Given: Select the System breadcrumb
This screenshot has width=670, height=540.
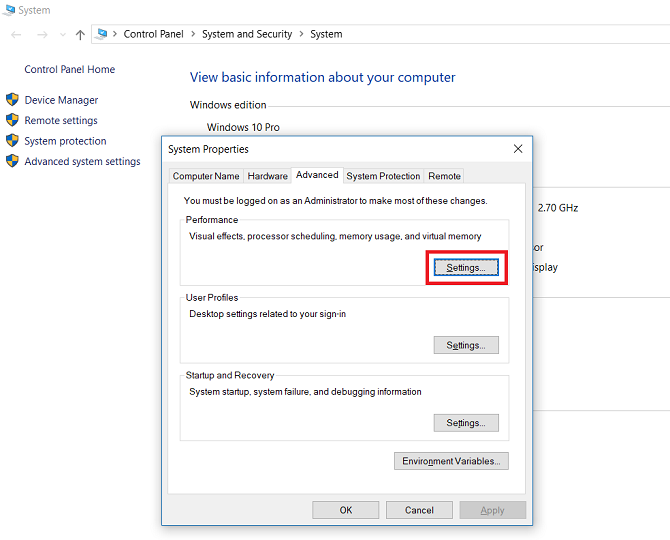Looking at the screenshot, I should coord(326,34).
